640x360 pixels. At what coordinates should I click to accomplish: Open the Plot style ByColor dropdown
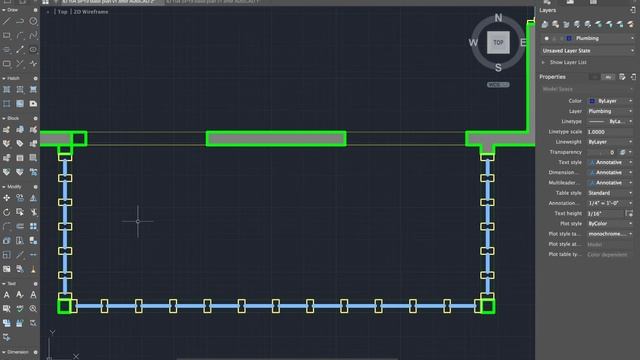coord(610,224)
